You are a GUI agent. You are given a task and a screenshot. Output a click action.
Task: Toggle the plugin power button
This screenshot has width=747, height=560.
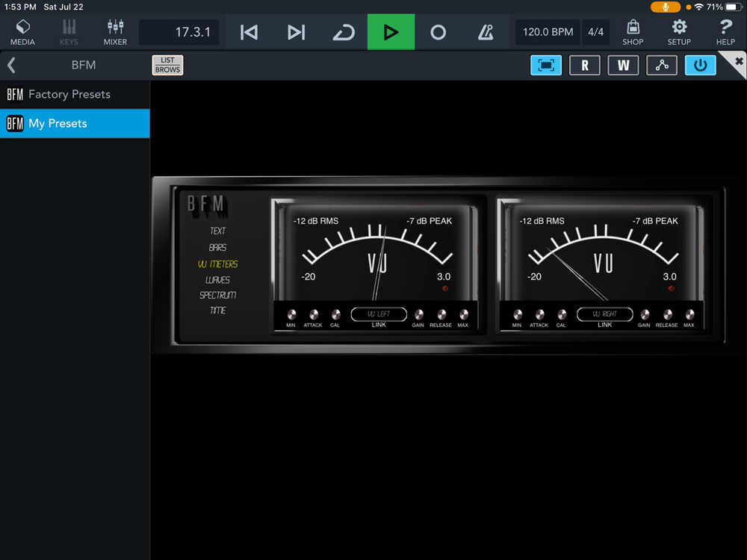tap(700, 65)
